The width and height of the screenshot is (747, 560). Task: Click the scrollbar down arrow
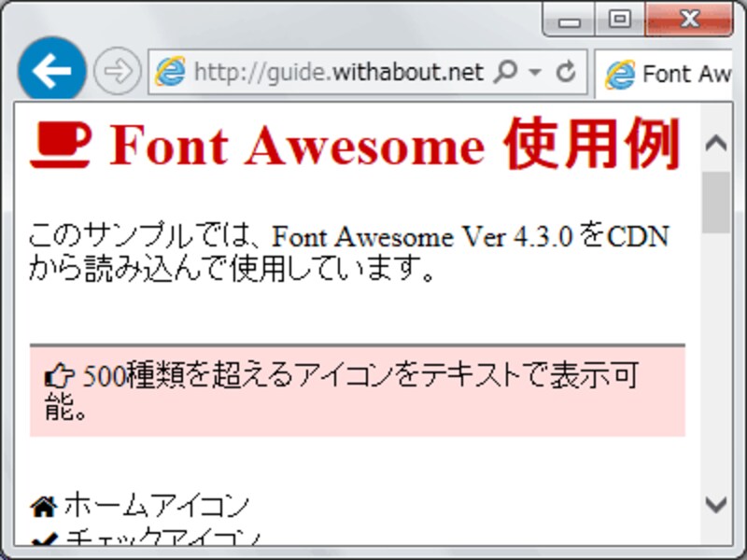pos(716,504)
